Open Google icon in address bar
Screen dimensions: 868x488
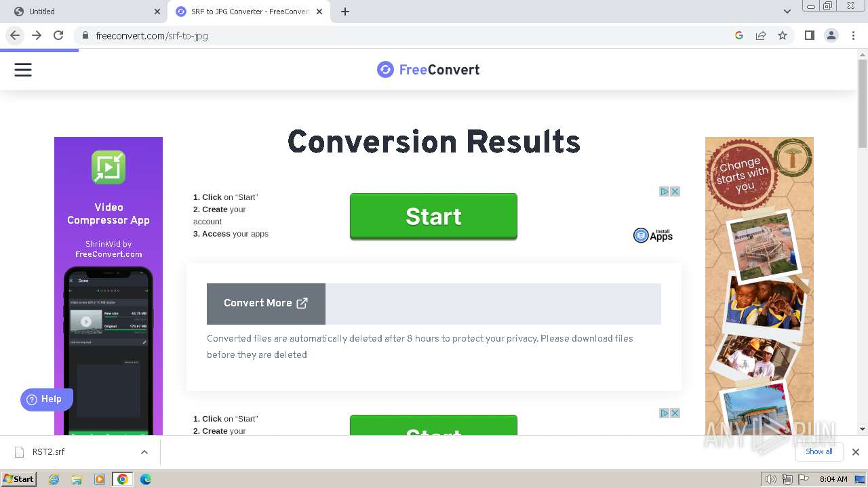(739, 35)
